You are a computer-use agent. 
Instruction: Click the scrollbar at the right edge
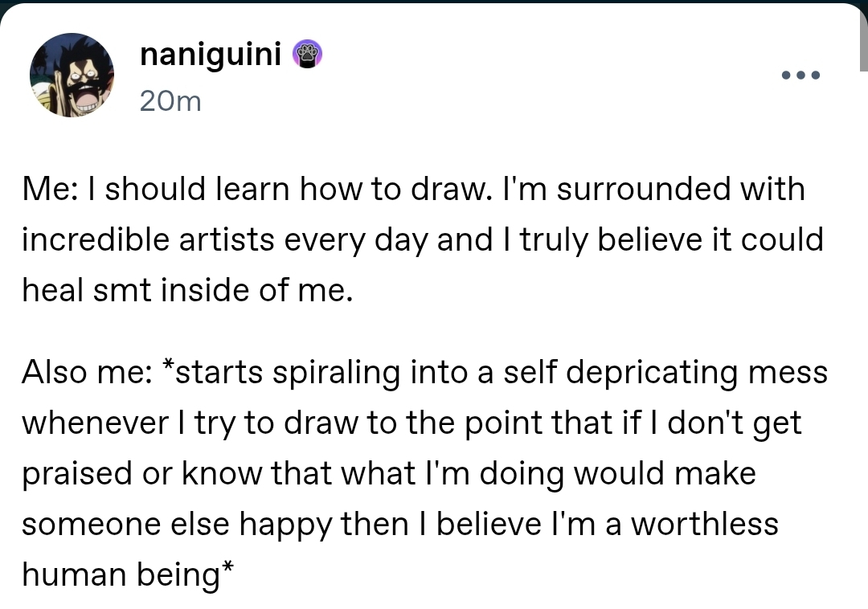(x=862, y=40)
